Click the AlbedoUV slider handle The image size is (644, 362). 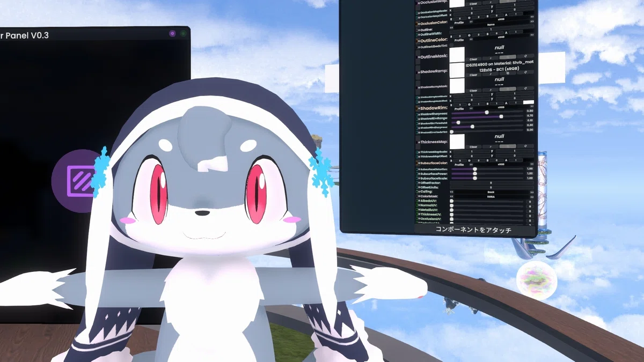[451, 201]
